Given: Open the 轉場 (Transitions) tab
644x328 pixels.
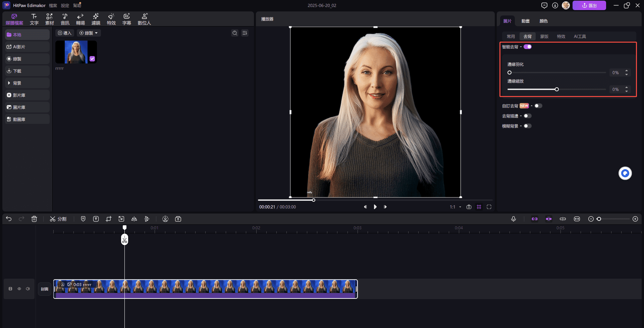Looking at the screenshot, I should click(80, 19).
